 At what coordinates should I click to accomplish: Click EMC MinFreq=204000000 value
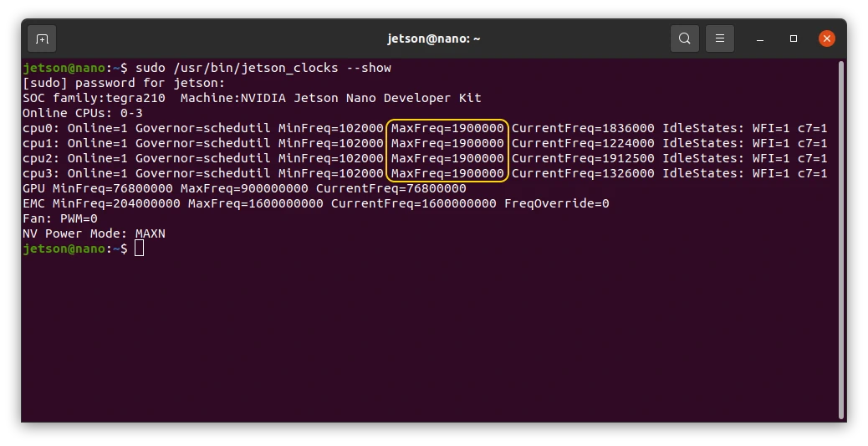click(x=116, y=203)
